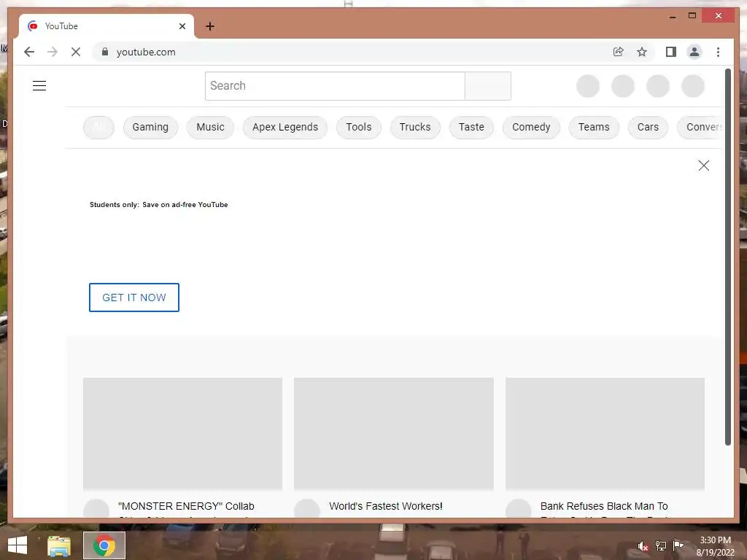
Task: Click the Bank Refuses Black Man To title
Action: pyautogui.click(x=604, y=506)
